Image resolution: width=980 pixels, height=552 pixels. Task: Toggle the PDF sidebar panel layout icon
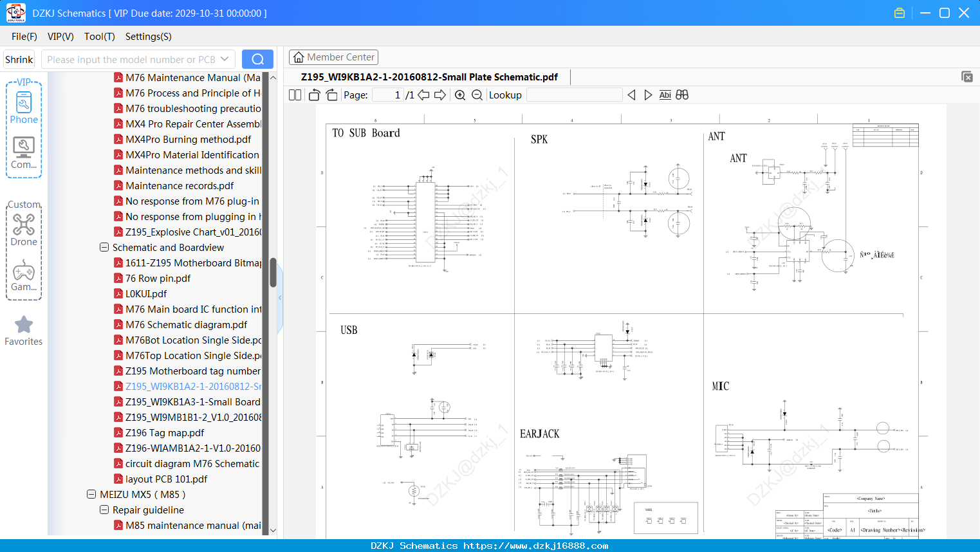pos(295,95)
